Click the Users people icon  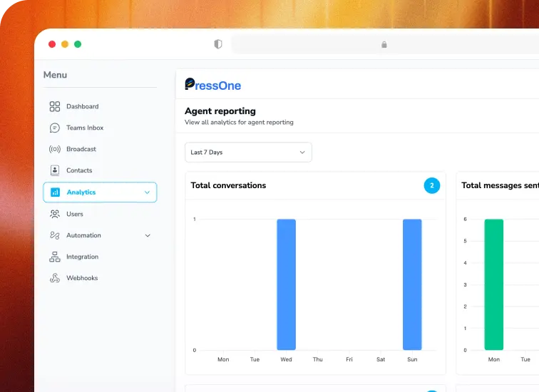tap(55, 214)
